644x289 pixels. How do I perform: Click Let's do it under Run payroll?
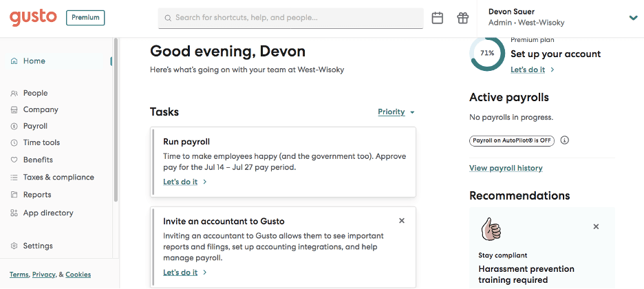coord(180,182)
